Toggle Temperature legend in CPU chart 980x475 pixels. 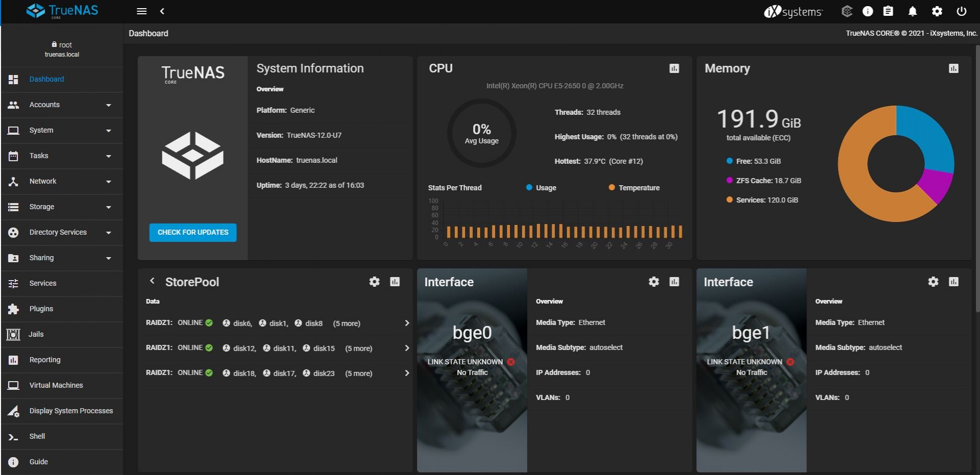tap(634, 188)
